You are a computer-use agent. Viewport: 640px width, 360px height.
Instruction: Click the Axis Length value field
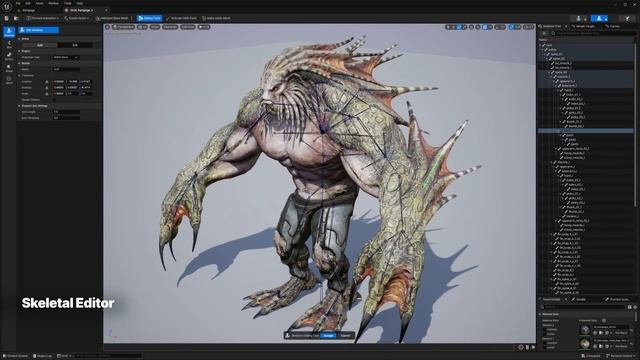66,112
